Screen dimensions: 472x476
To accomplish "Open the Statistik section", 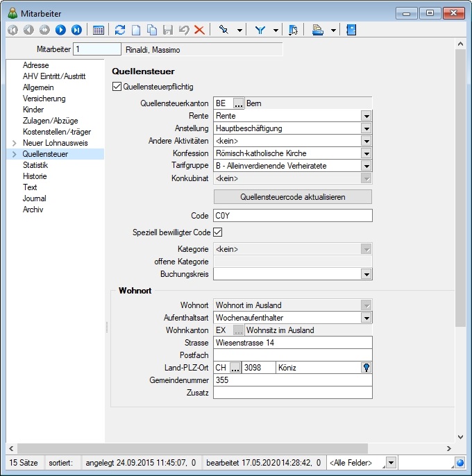I will tap(35, 165).
